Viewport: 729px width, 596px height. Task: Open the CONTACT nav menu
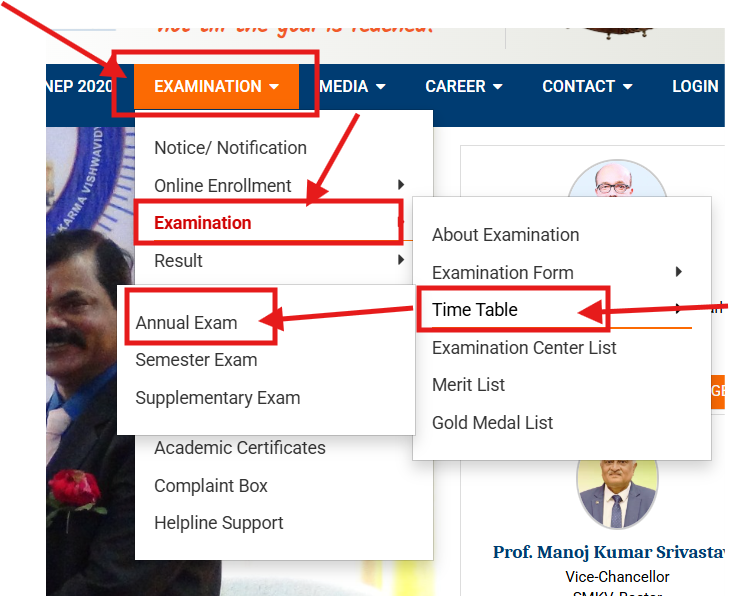pos(587,86)
